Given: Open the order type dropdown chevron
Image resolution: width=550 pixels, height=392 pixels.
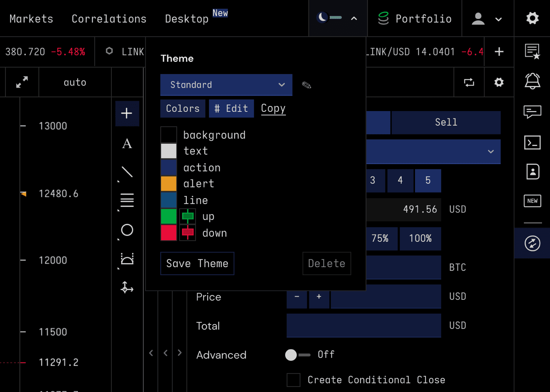Looking at the screenshot, I should [491, 151].
